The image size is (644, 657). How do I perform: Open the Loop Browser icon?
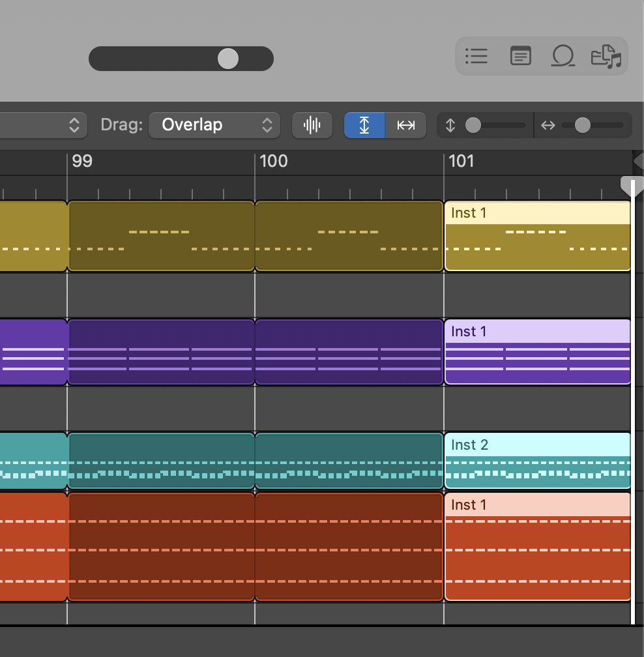point(563,56)
